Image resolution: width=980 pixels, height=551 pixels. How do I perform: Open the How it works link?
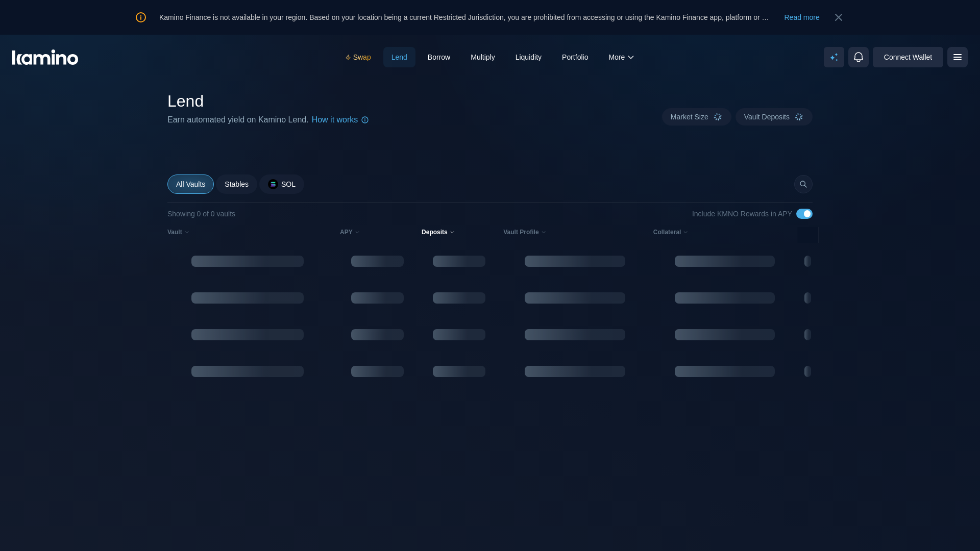[x=335, y=120]
